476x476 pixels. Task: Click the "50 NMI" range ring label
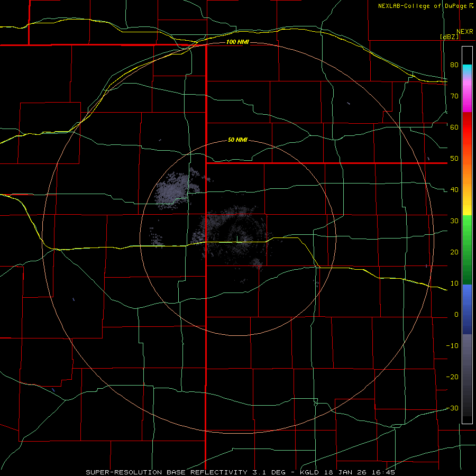coord(237,140)
